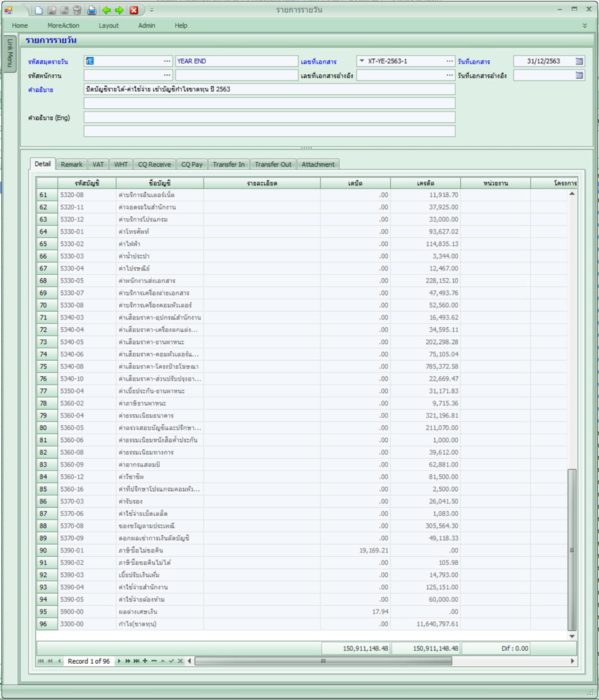
Task: Click the red X close-document icon
Action: (134, 10)
